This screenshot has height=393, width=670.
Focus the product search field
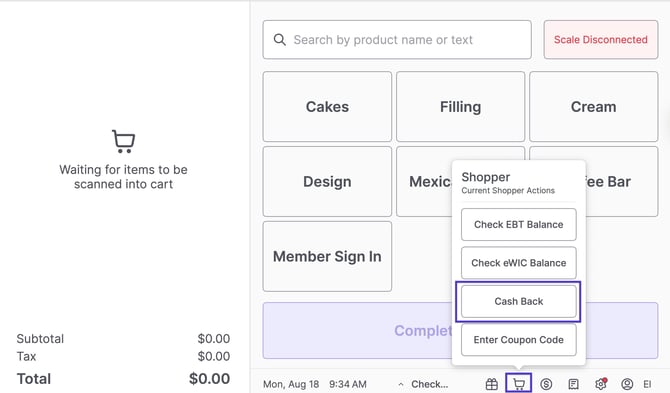tap(397, 40)
